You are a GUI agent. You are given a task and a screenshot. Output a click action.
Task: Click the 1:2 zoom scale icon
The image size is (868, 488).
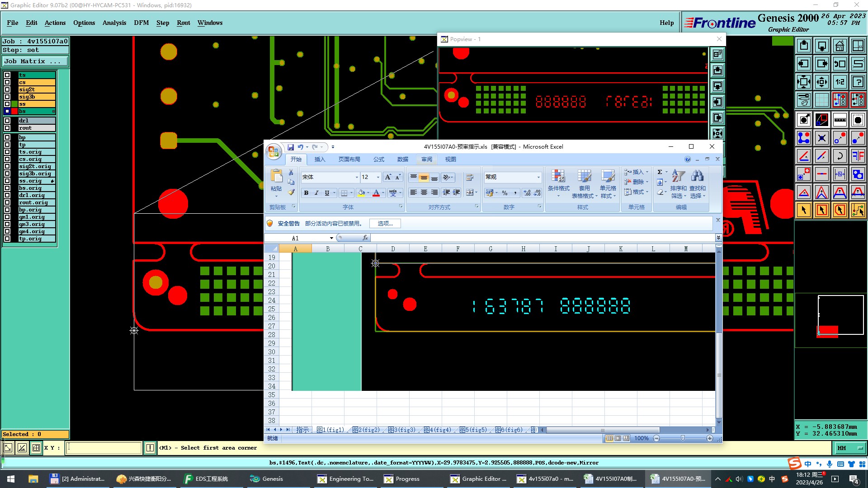pyautogui.click(x=840, y=82)
